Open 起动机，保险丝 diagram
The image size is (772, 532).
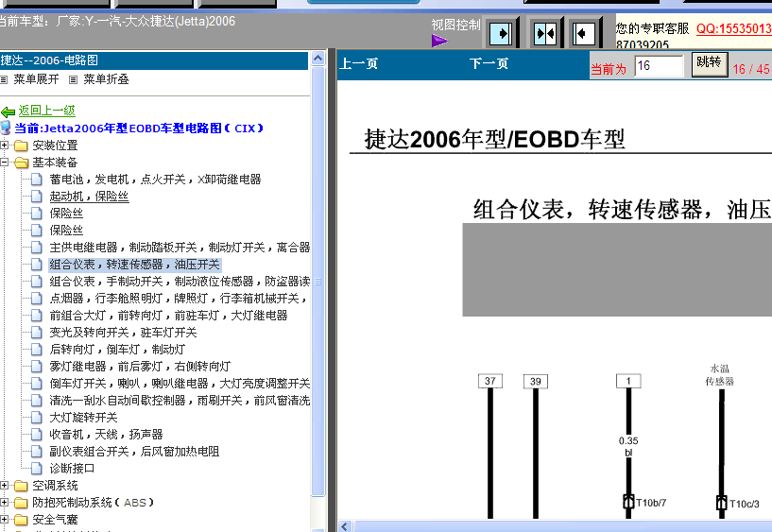[x=89, y=197]
